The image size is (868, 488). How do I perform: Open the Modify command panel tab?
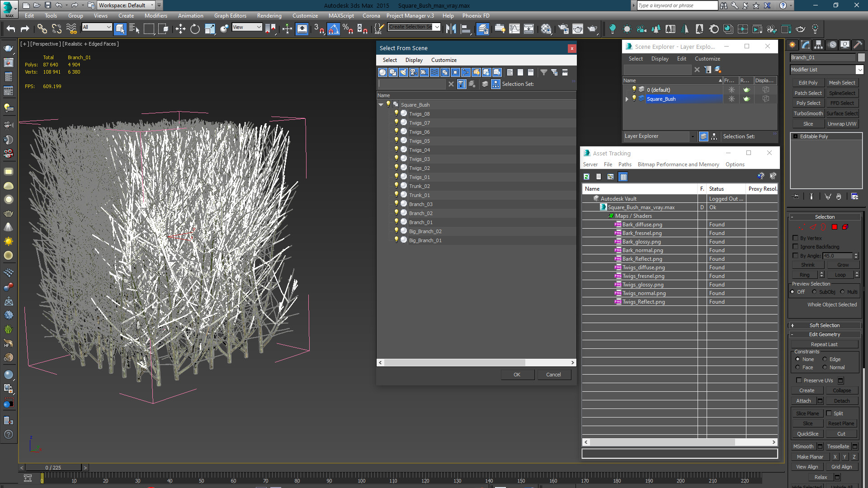(x=805, y=45)
